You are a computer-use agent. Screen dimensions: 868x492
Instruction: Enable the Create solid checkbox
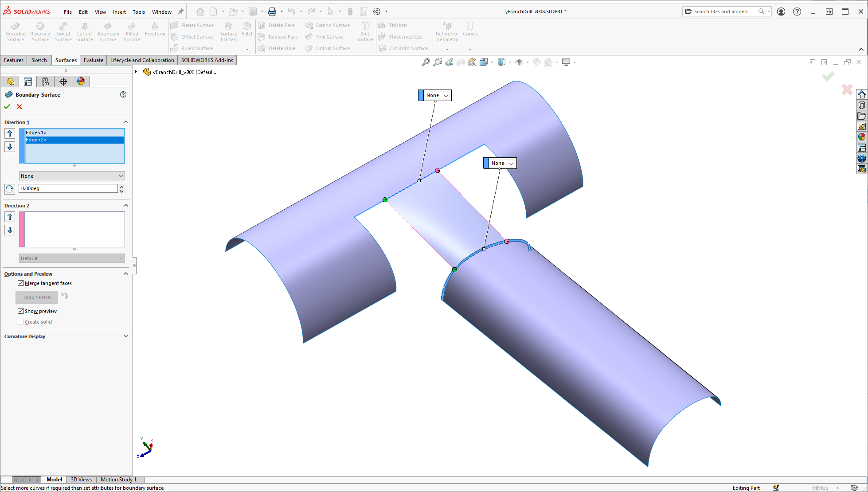pyautogui.click(x=21, y=322)
